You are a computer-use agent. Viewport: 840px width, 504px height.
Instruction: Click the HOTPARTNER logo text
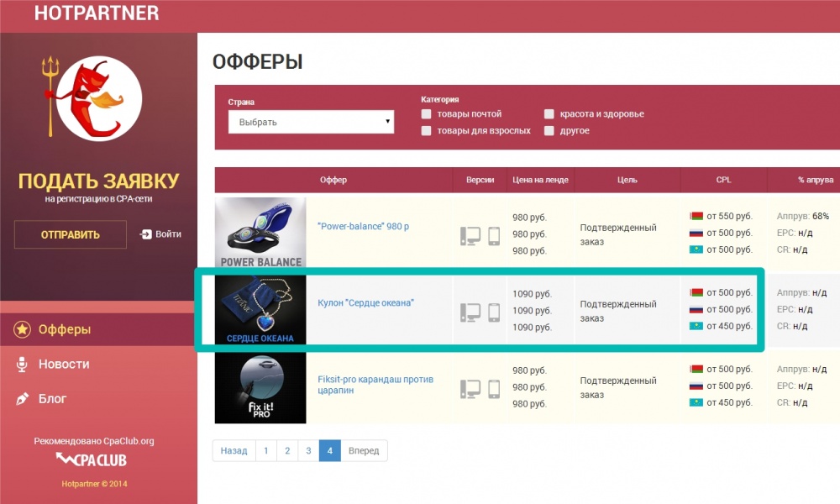pos(97,13)
